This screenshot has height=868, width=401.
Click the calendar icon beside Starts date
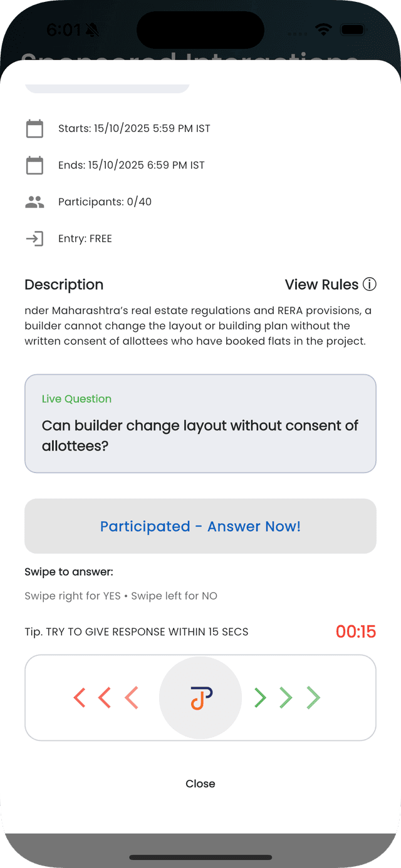tap(34, 129)
